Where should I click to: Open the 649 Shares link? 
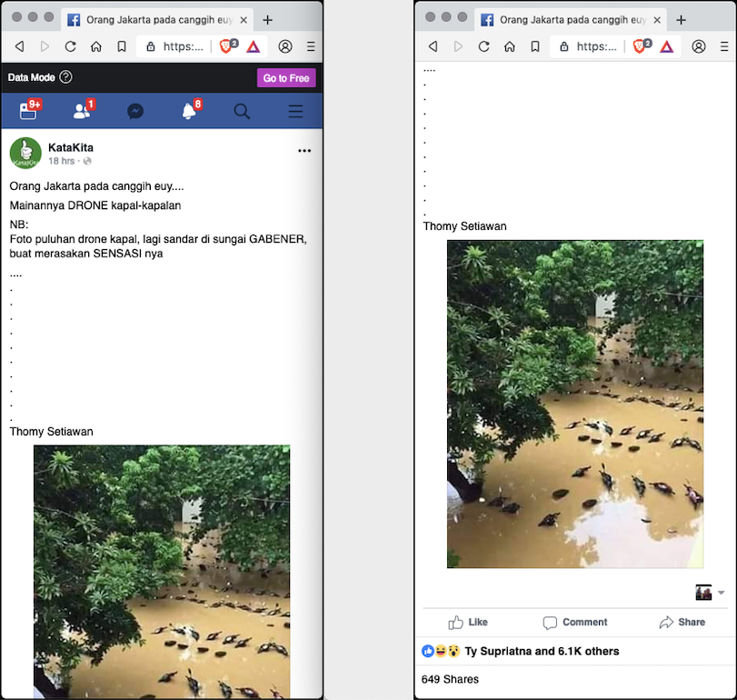click(450, 679)
